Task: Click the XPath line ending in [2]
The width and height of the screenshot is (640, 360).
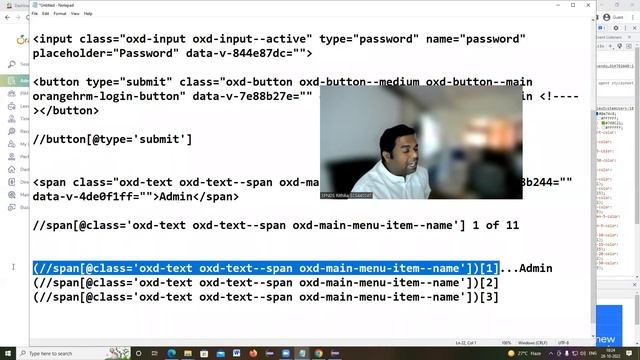Action: pos(266,282)
